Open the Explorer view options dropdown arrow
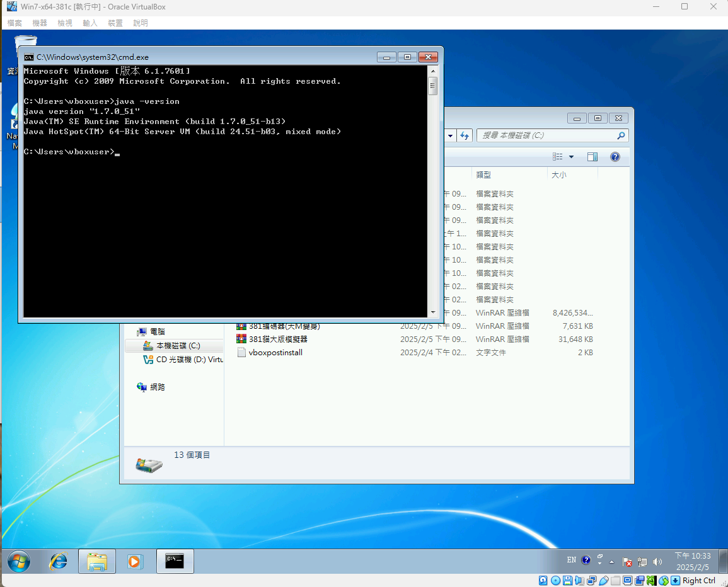The image size is (728, 587). click(x=572, y=157)
